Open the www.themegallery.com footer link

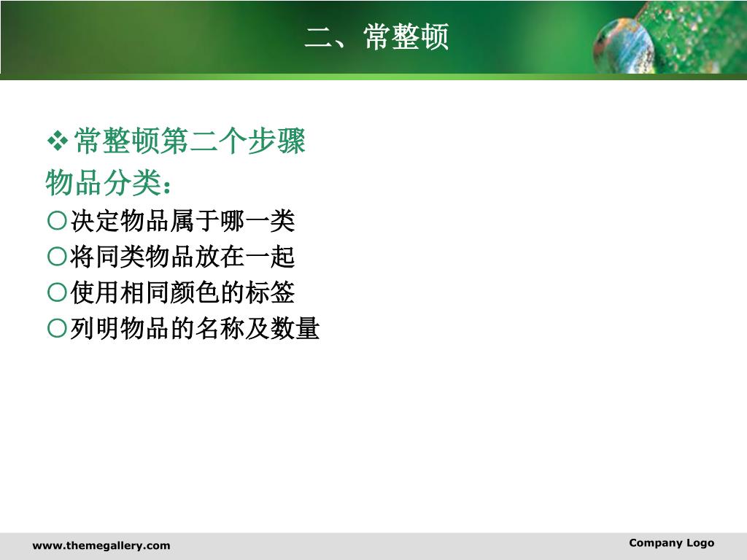click(101, 545)
